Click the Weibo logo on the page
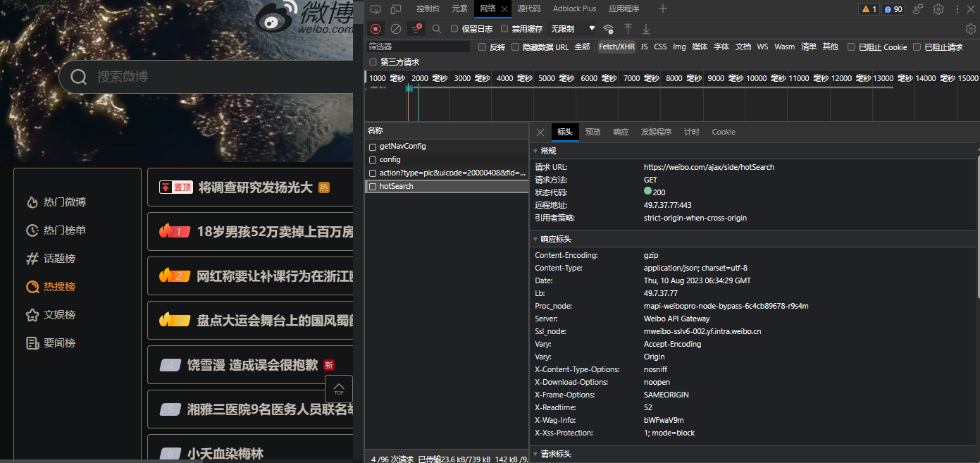Image resolution: width=980 pixels, height=463 pixels. [x=304, y=18]
